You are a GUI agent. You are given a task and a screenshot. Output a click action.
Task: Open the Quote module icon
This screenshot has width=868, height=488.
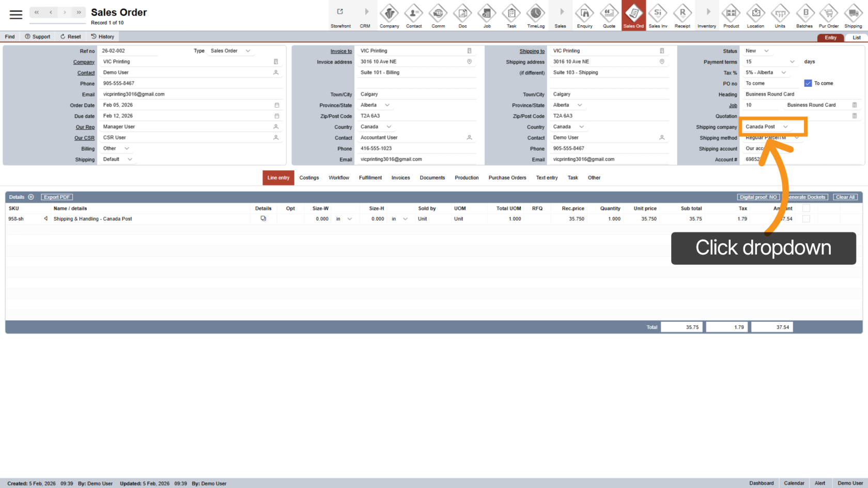click(609, 15)
